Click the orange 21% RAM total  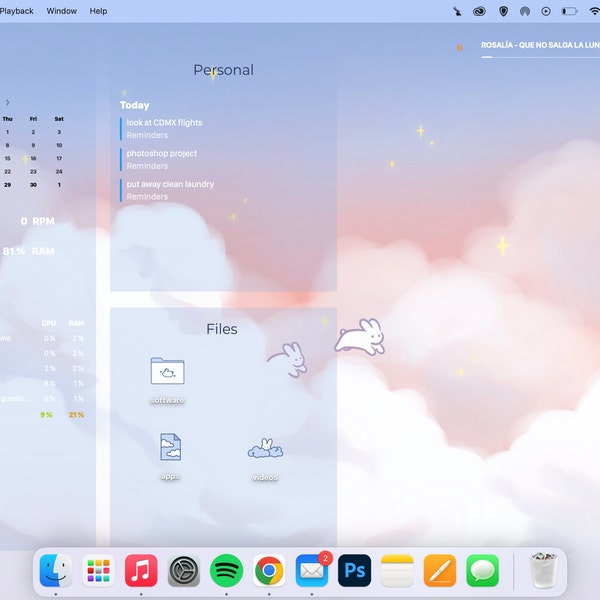(x=77, y=415)
